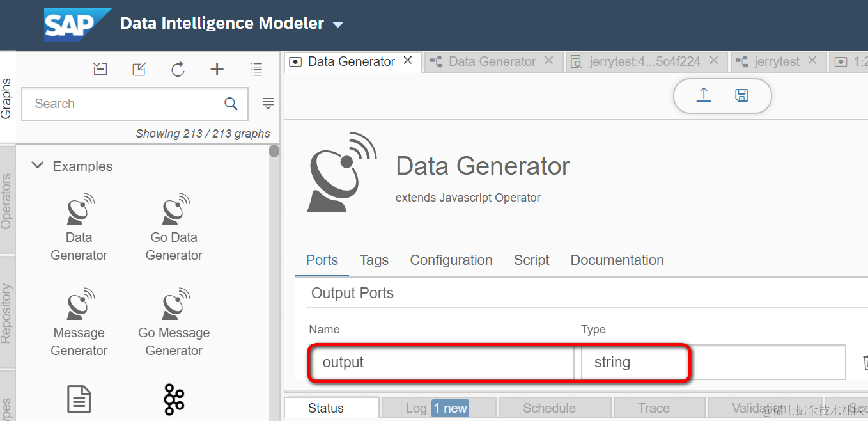Close the second Data Generator tab
868x421 pixels.
[548, 61]
